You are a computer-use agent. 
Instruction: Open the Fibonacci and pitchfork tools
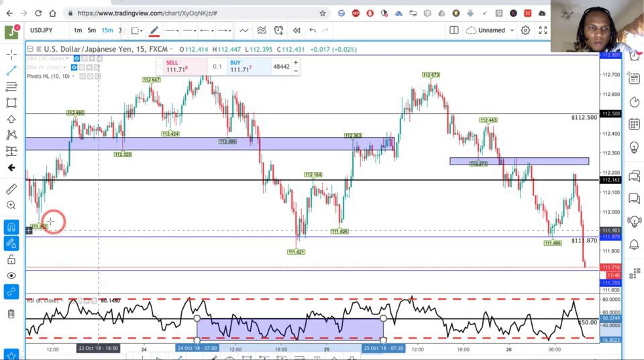click(x=11, y=87)
